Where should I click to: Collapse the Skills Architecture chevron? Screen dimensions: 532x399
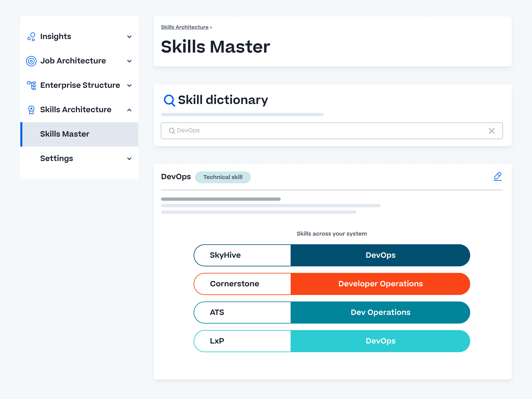coord(129,110)
